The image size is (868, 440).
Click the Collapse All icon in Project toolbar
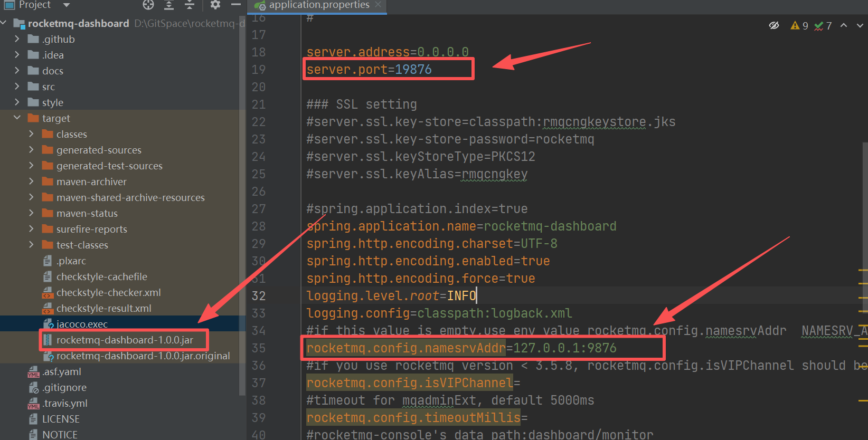(190, 5)
